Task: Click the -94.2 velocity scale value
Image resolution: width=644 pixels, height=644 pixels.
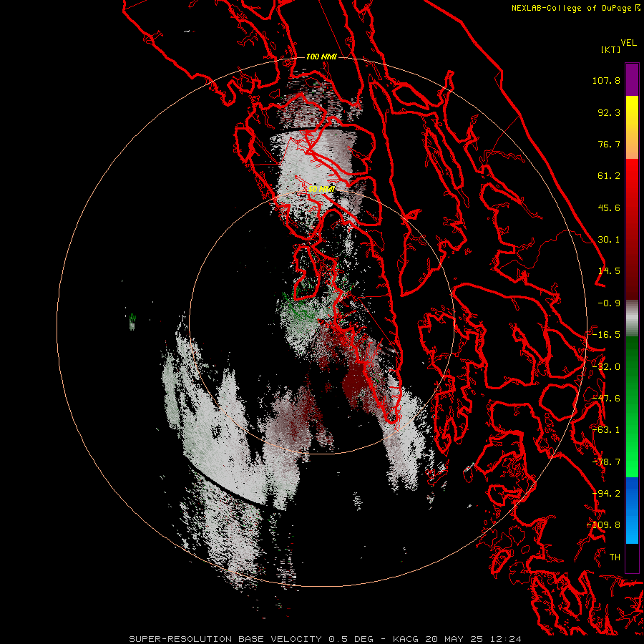Action: click(606, 494)
